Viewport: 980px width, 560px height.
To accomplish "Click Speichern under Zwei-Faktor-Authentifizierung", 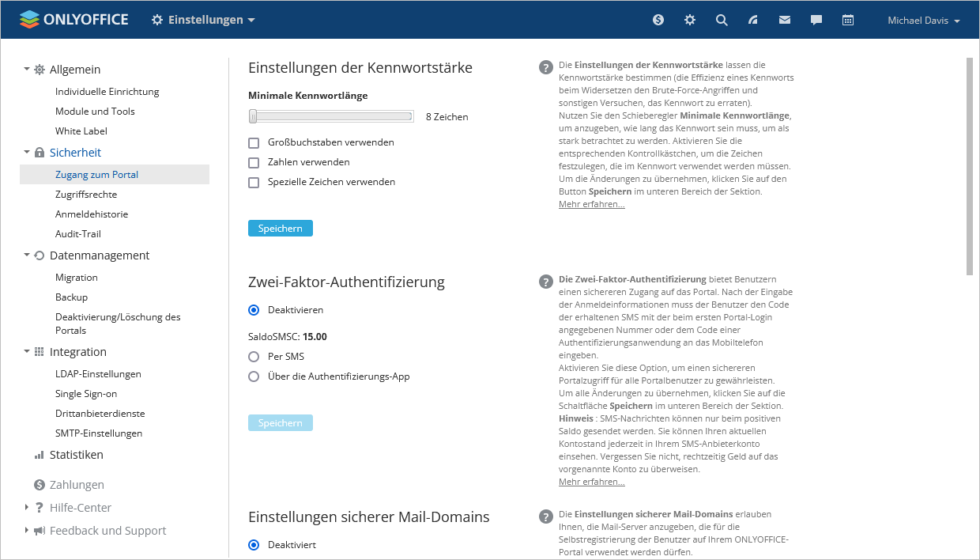I will click(x=281, y=423).
